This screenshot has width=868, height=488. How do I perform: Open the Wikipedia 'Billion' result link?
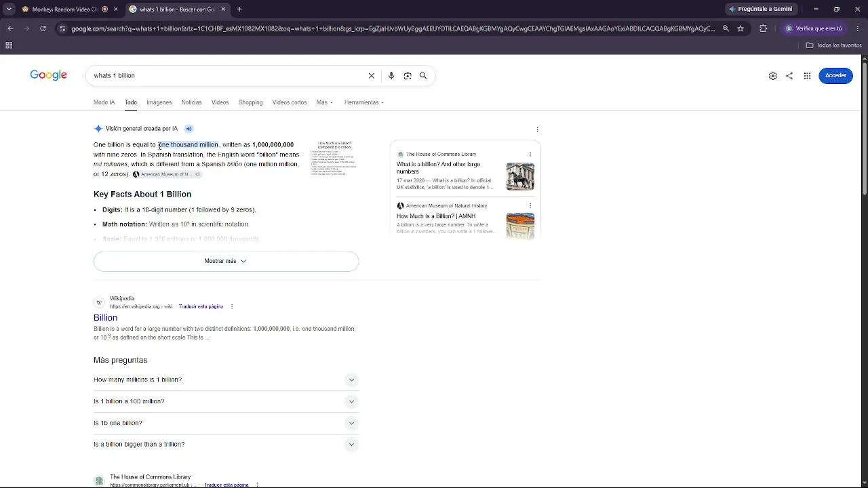(x=105, y=318)
